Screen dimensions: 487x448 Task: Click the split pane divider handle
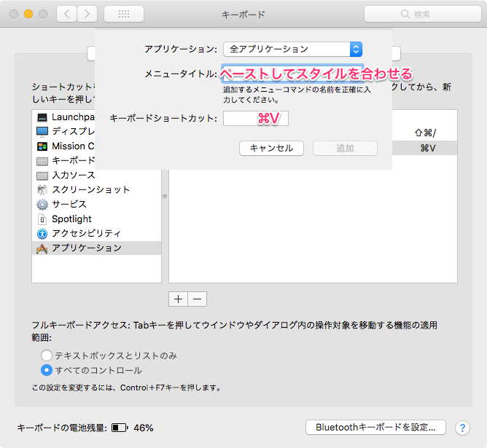click(x=165, y=196)
